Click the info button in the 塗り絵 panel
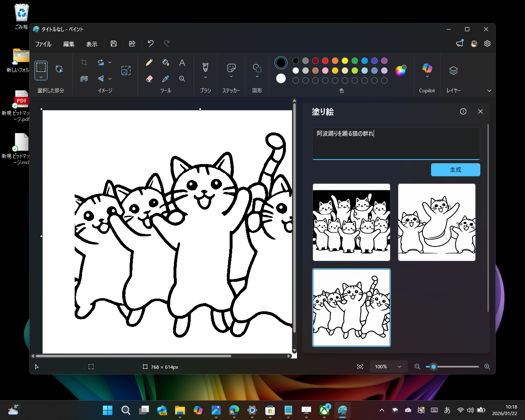525x420 pixels. [463, 111]
